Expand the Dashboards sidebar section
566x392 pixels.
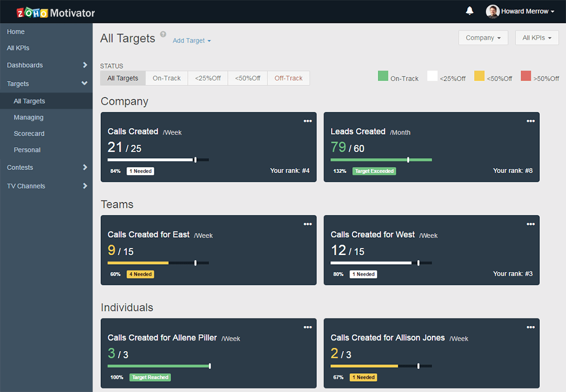(x=47, y=65)
